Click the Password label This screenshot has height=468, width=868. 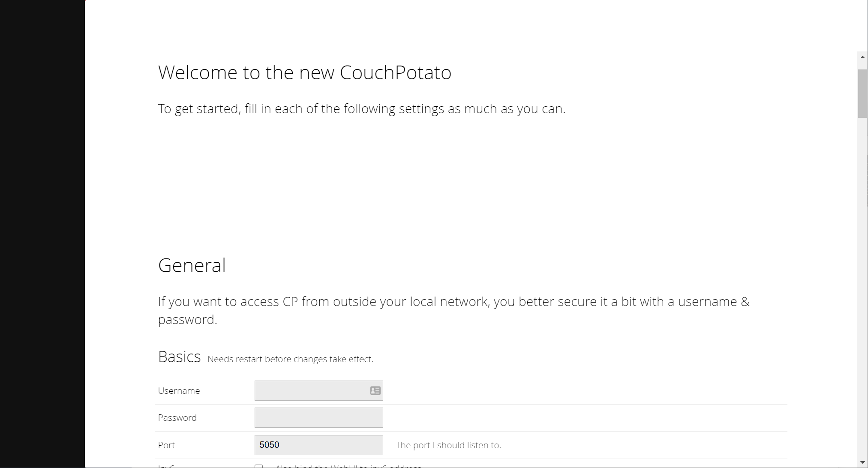click(177, 418)
